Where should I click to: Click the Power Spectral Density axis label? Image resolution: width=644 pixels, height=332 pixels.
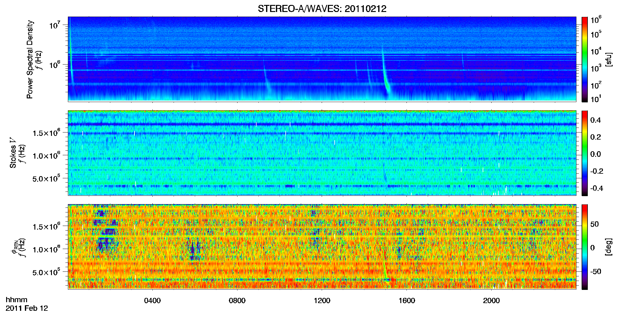[x=30, y=59]
